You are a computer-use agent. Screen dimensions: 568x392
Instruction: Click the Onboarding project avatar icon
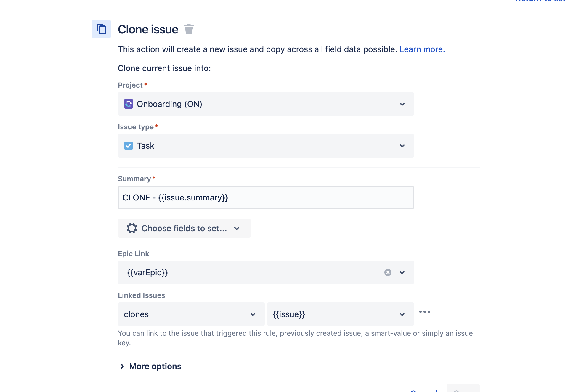tap(129, 104)
